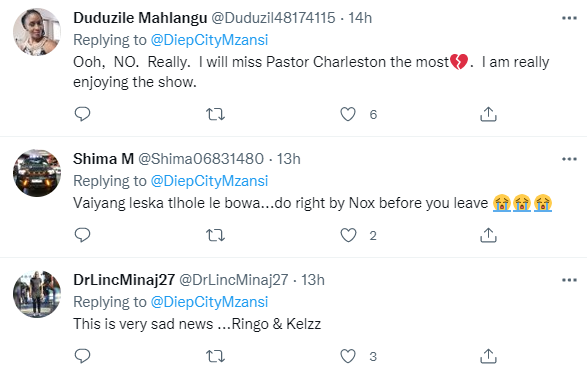Image resolution: width=587 pixels, height=372 pixels.
Task: Open the DrLincMinaj27 profile name
Action: click(x=124, y=280)
